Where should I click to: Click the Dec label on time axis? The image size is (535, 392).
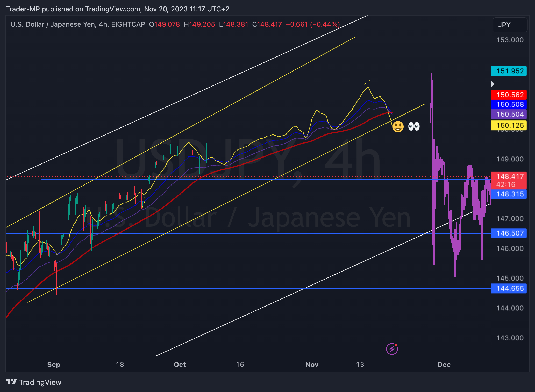[444, 365]
